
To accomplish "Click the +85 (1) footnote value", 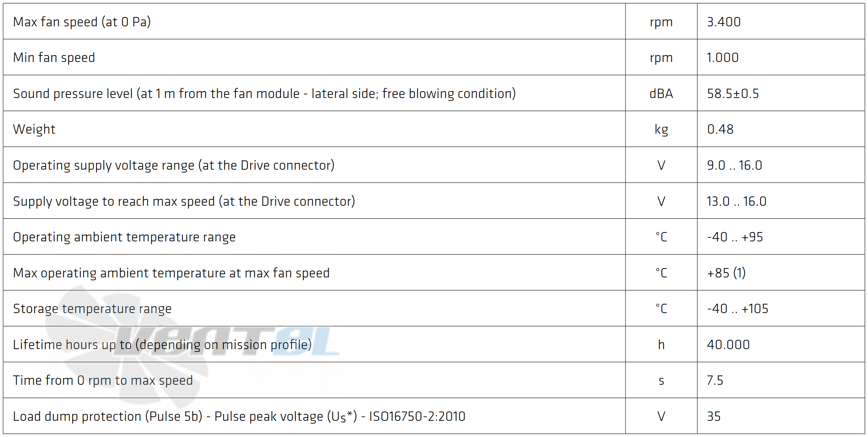I will coord(727,273).
